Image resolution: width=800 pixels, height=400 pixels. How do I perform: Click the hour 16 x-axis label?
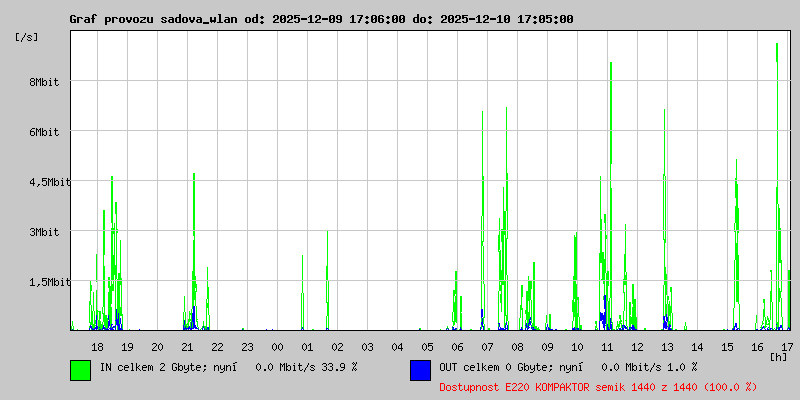[757, 347]
